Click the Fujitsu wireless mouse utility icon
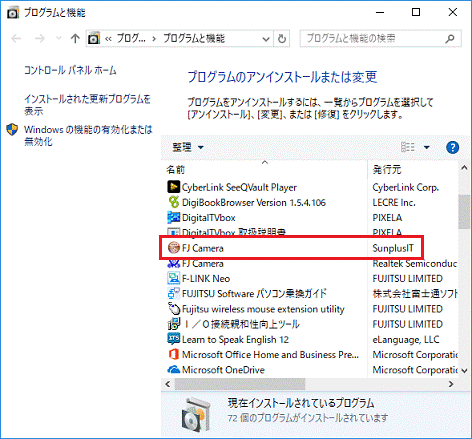The width and height of the screenshot is (472, 439). tap(174, 309)
